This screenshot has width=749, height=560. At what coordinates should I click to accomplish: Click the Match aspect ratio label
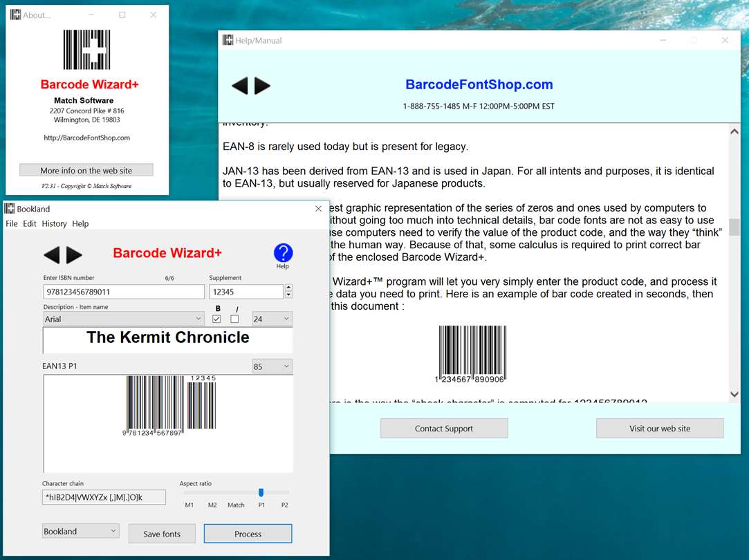(x=236, y=505)
